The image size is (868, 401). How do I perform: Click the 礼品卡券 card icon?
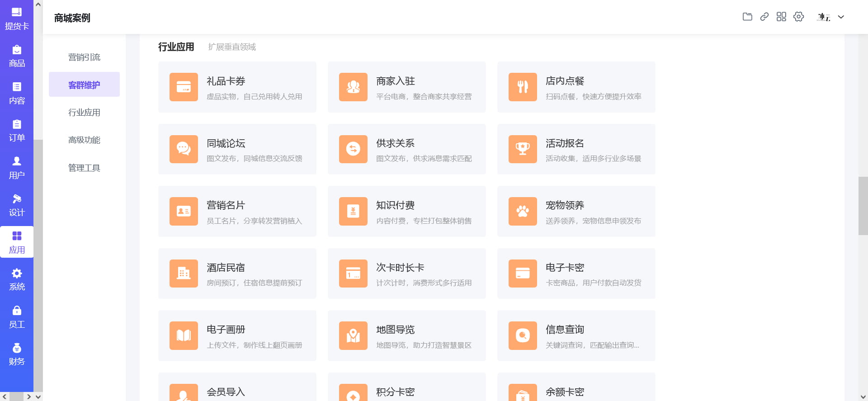click(x=184, y=87)
